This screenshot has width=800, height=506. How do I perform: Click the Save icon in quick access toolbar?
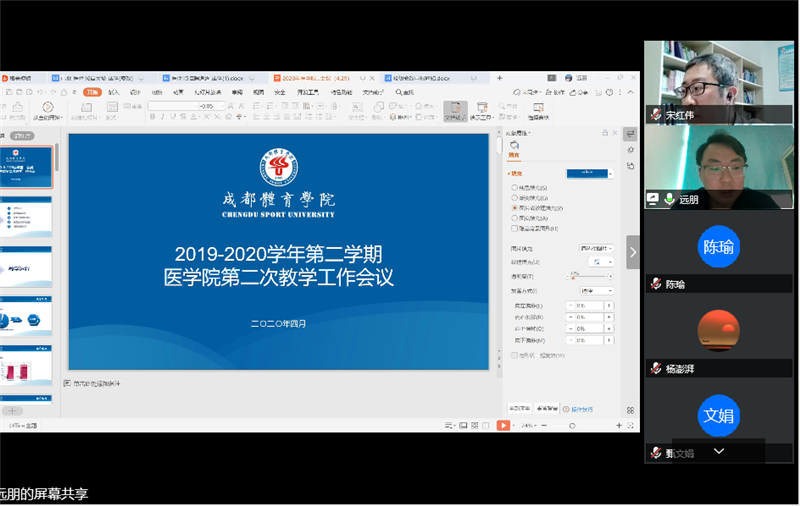pyautogui.click(x=9, y=92)
